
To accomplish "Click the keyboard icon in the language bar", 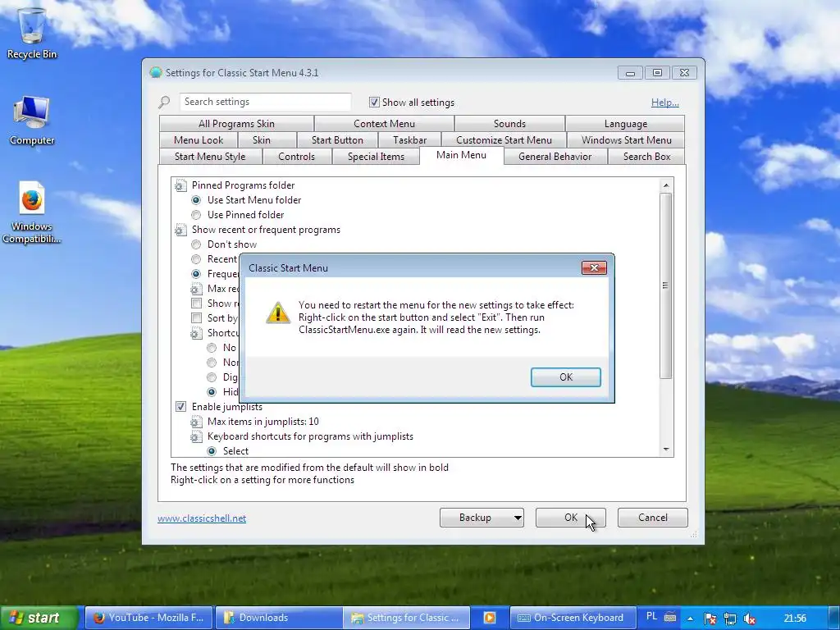I will 670,617.
